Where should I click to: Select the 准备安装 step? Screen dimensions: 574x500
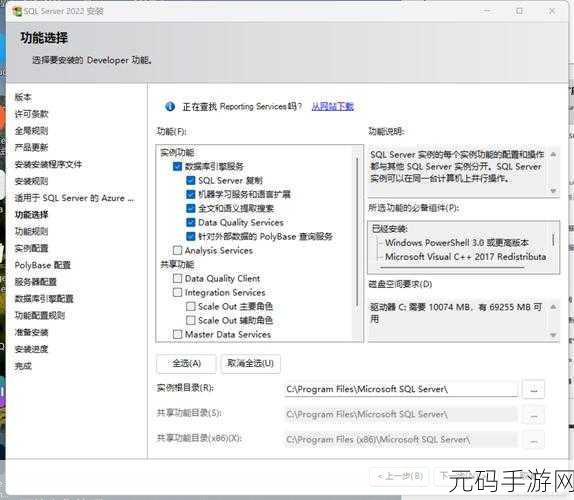click(x=31, y=332)
